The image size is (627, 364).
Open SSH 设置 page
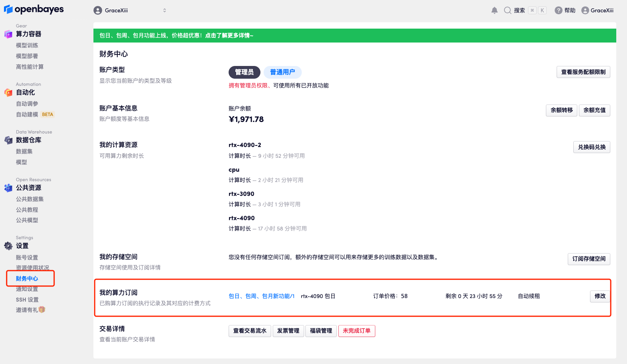tap(27, 300)
